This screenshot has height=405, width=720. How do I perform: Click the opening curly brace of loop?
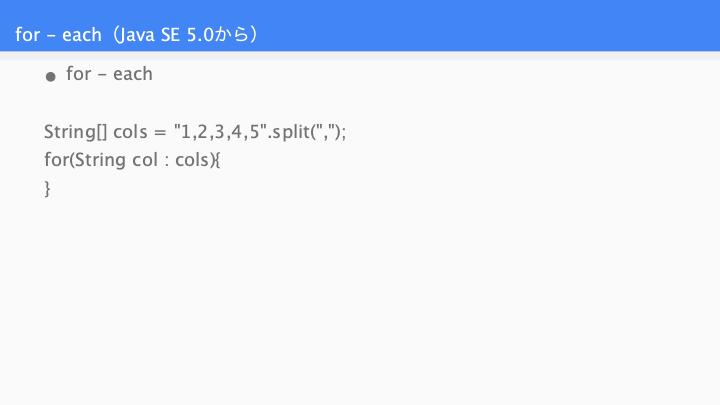point(217,160)
